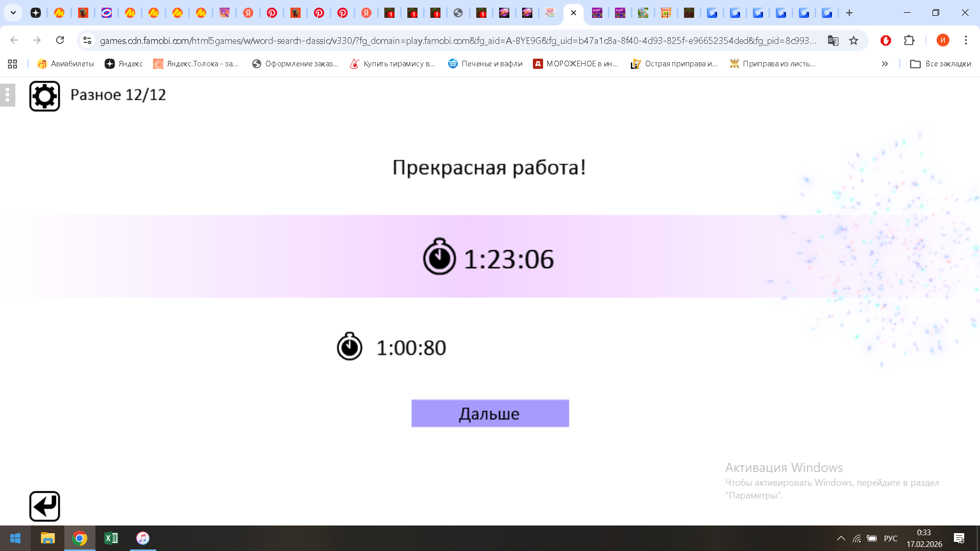Click the Google Translate icon in the address bar

pyautogui.click(x=834, y=40)
